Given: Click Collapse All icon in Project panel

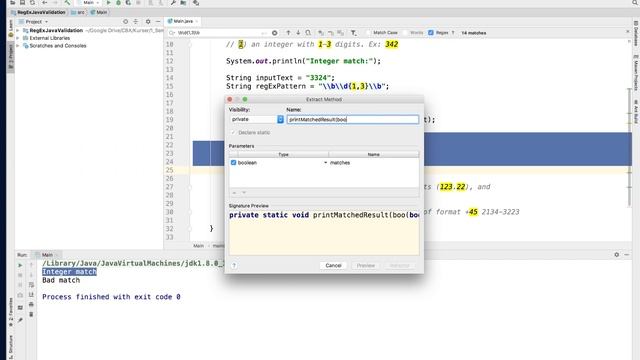Looking at the screenshot, I should pyautogui.click(x=136, y=22).
